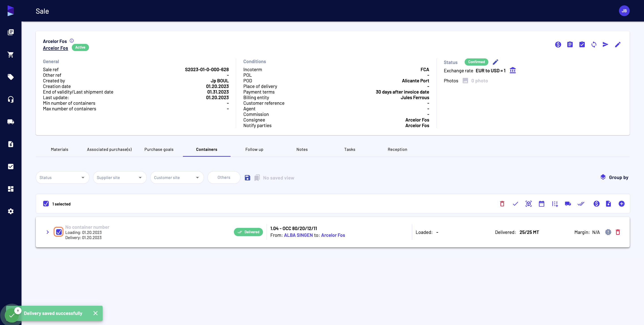Image resolution: width=644 pixels, height=325 pixels.
Task: Switch to the Associated purchase(s) tab
Action: (109, 149)
